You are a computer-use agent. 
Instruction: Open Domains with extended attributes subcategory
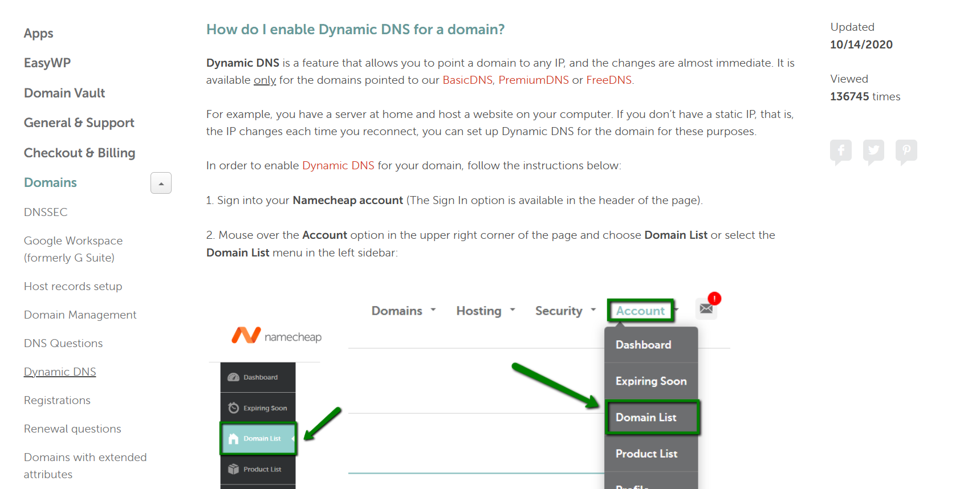[86, 466]
